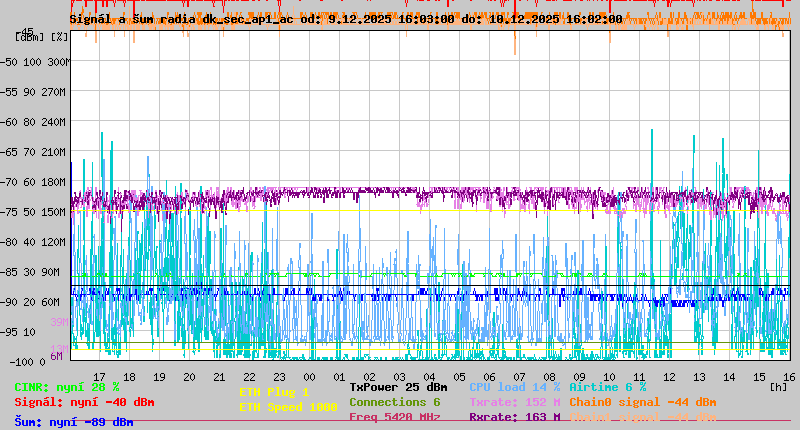The width and height of the screenshot is (800, 430).
Task: Click the -70 60 180M y-axis label
Action: 40,182
